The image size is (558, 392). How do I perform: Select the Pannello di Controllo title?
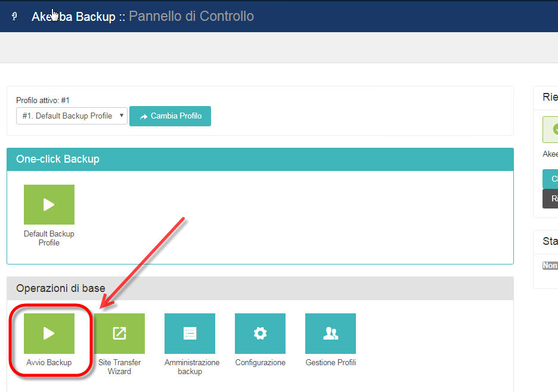(191, 16)
